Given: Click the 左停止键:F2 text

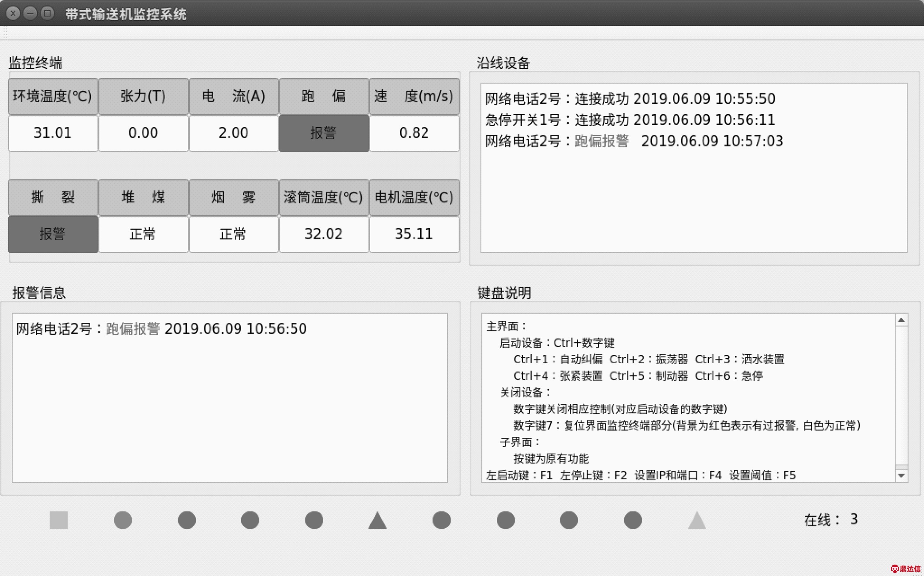Looking at the screenshot, I should (593, 476).
